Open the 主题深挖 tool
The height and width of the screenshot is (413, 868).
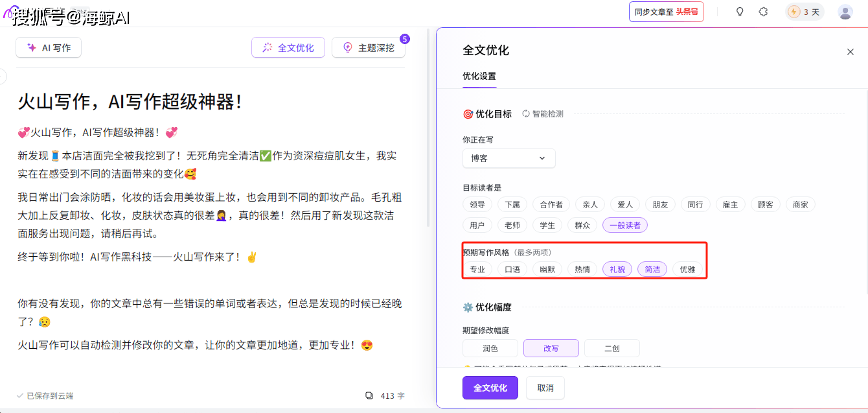coord(369,47)
